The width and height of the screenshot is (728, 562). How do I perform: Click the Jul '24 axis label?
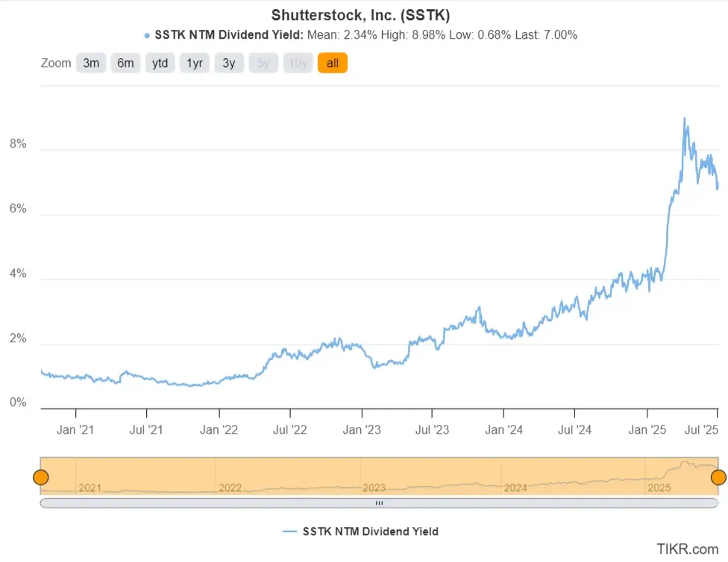[x=574, y=430]
